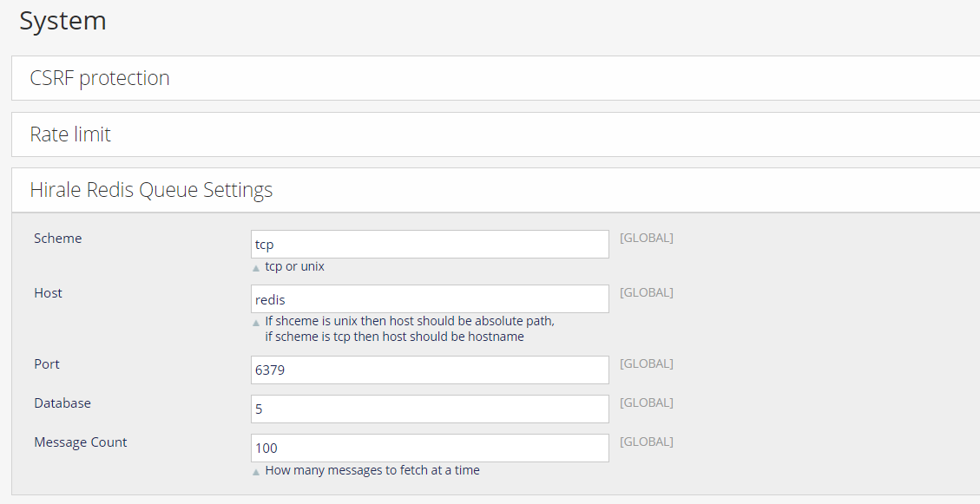
Task: Click the Scheme field label
Action: pyautogui.click(x=57, y=239)
